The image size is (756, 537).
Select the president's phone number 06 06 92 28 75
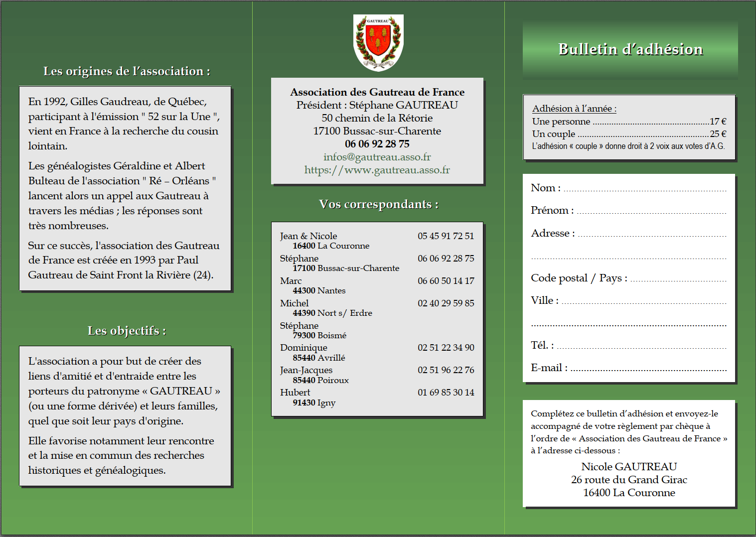(377, 144)
